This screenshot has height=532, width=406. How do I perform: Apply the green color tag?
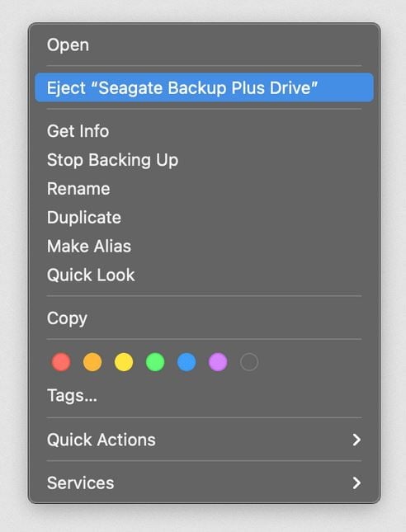point(155,362)
